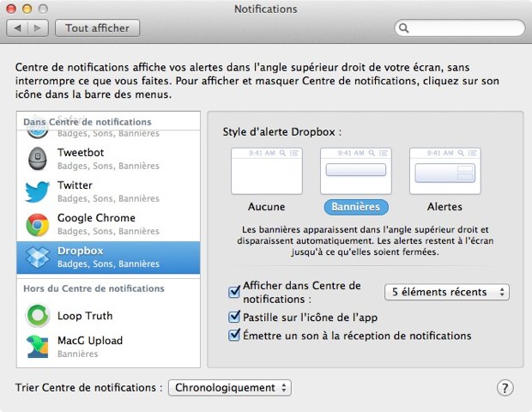Click the MacG Upload icon

[x=38, y=347]
